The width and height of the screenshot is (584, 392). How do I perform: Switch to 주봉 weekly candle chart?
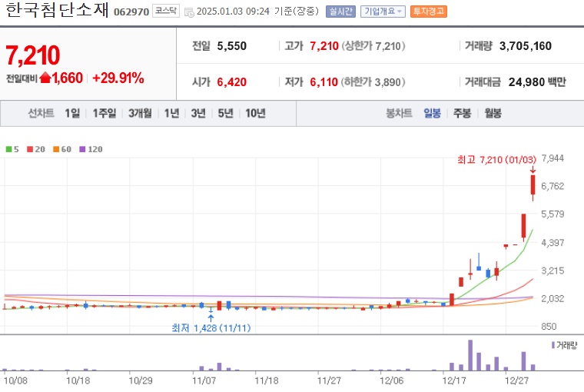tap(463, 113)
